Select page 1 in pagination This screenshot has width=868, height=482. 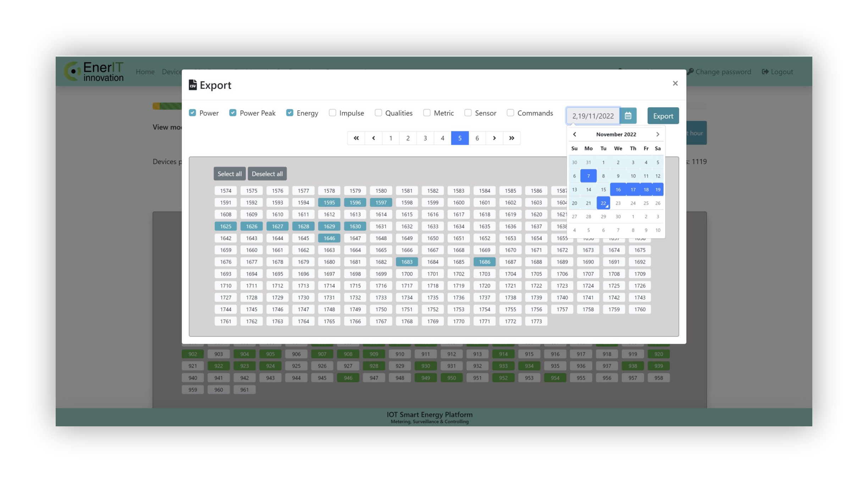pyautogui.click(x=391, y=138)
